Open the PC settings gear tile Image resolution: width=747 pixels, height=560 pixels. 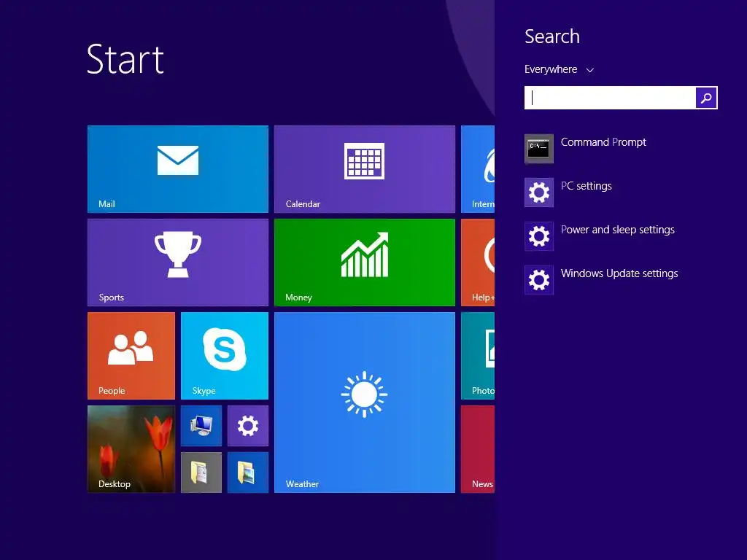coord(248,426)
